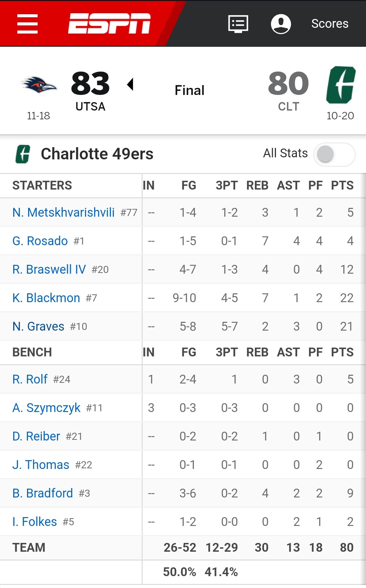
Task: Tap the ESPN logo
Action: coord(109,24)
